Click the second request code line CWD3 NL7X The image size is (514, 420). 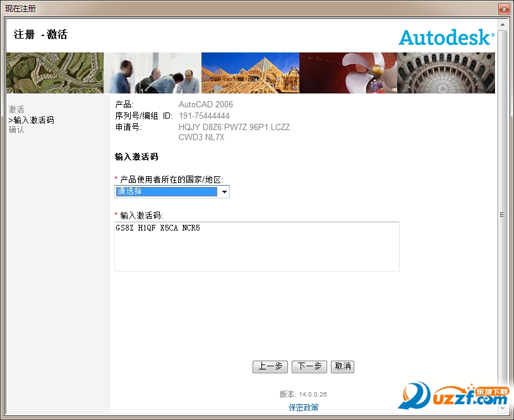coord(201,138)
